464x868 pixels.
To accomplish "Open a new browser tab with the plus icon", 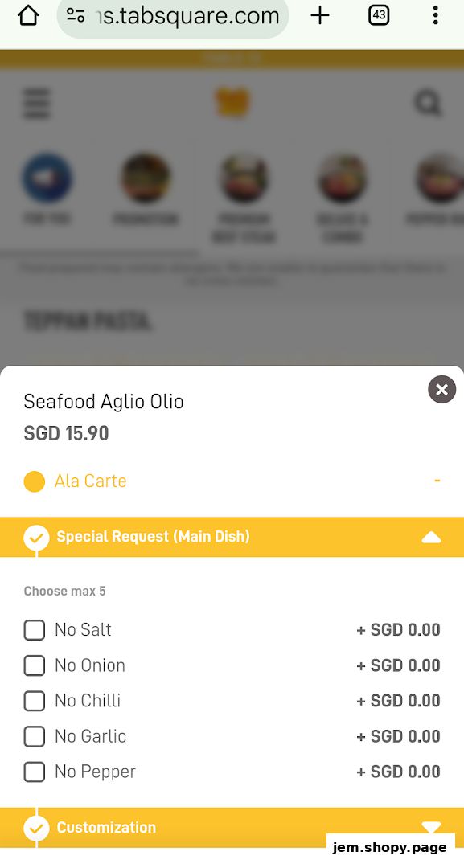I will [x=319, y=15].
